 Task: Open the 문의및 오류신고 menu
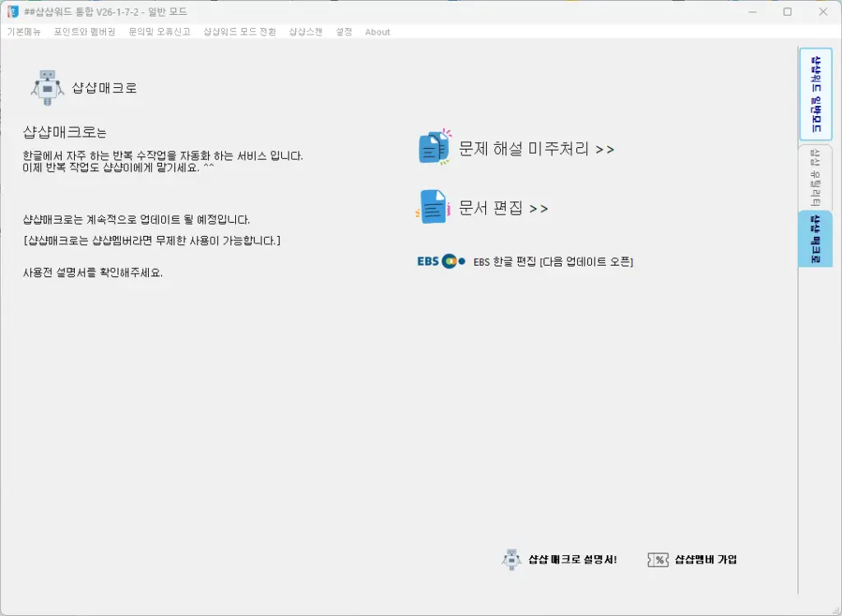point(160,32)
